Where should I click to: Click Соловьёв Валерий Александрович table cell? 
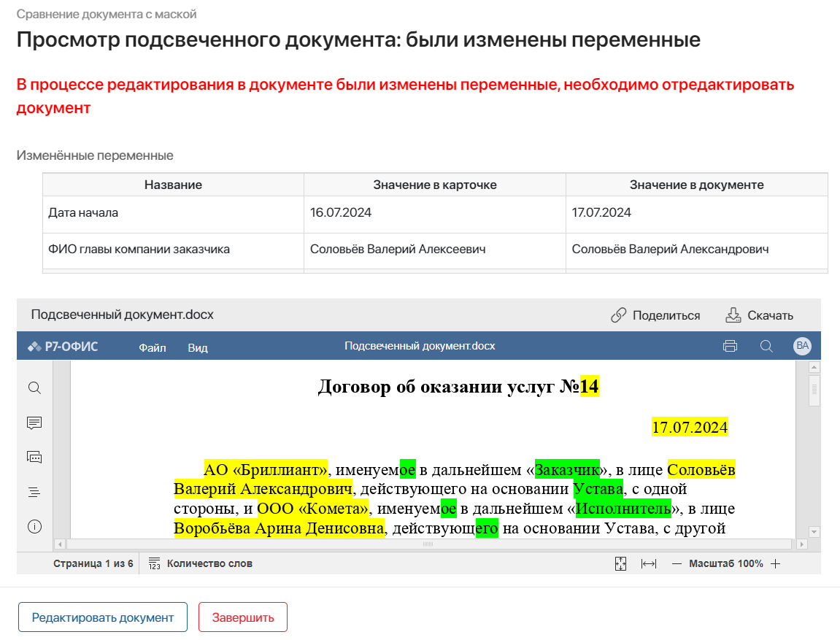[696, 250]
